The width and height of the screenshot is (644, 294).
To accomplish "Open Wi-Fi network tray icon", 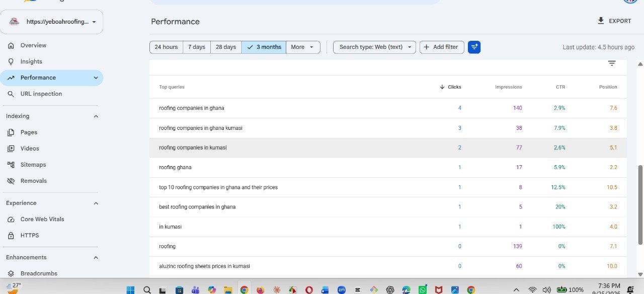I will (x=532, y=290).
